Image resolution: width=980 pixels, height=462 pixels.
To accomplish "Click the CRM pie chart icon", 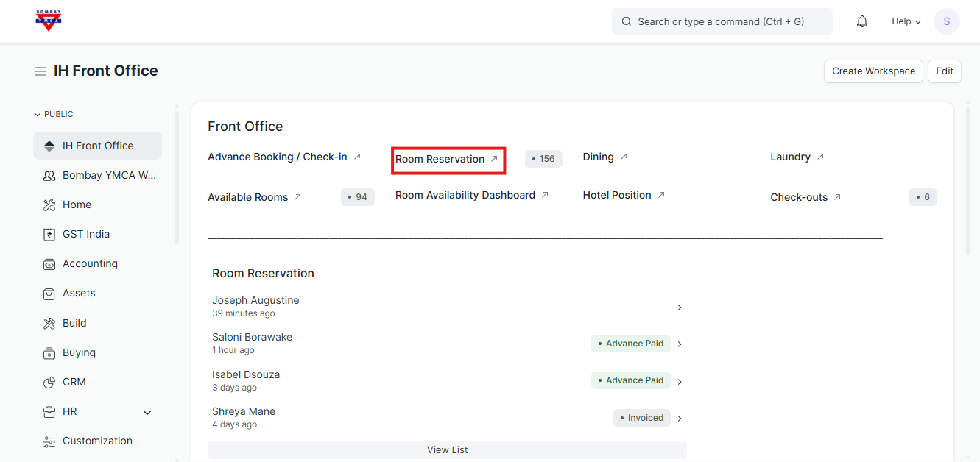I will [x=49, y=383].
